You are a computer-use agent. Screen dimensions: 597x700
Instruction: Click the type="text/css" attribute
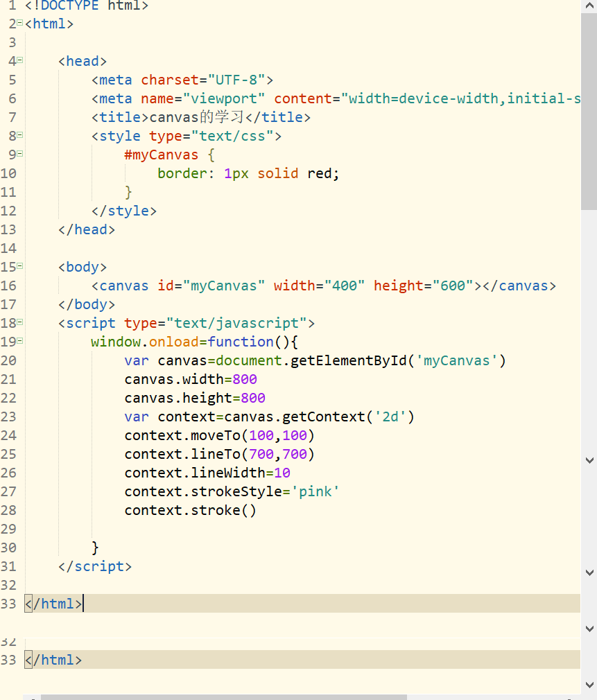(211, 136)
